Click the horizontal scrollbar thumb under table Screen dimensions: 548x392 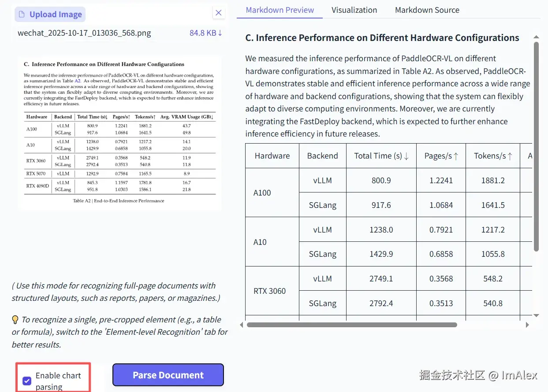pyautogui.click(x=352, y=325)
